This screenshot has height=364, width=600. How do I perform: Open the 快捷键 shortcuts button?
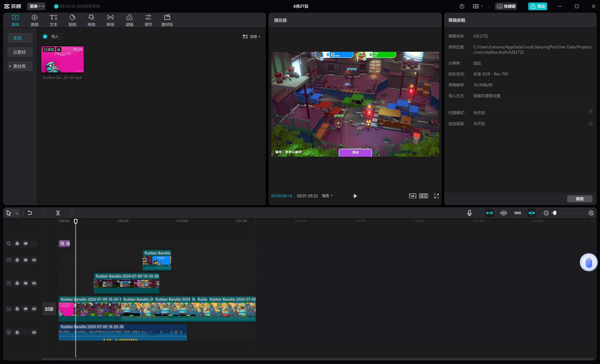506,6
